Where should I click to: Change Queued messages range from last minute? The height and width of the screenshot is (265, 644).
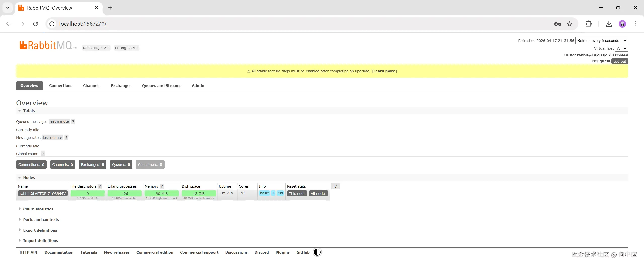tap(59, 121)
